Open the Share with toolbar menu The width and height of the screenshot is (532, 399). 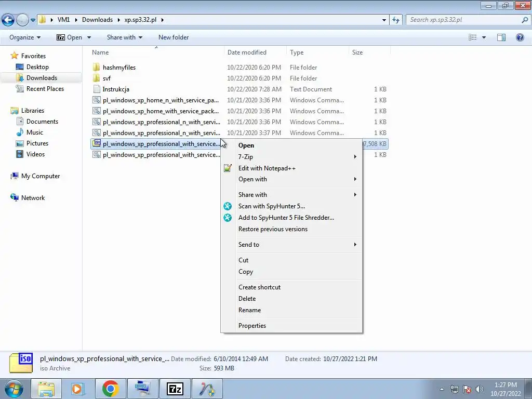point(125,37)
